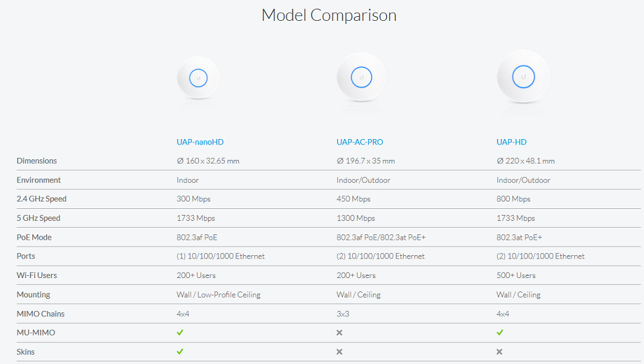Click the MIMO Chains row label
The image size is (644, 364).
(40, 314)
